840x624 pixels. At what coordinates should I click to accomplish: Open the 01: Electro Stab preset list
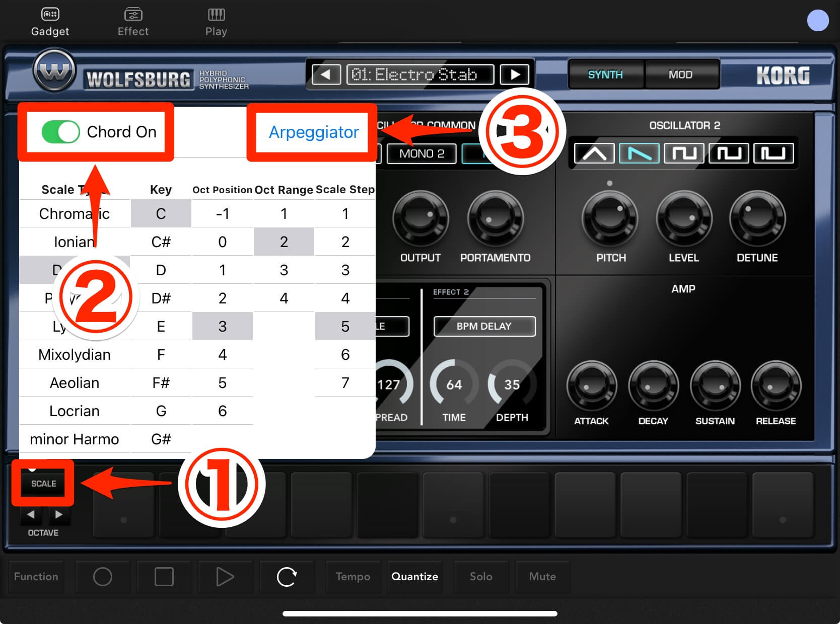(420, 74)
